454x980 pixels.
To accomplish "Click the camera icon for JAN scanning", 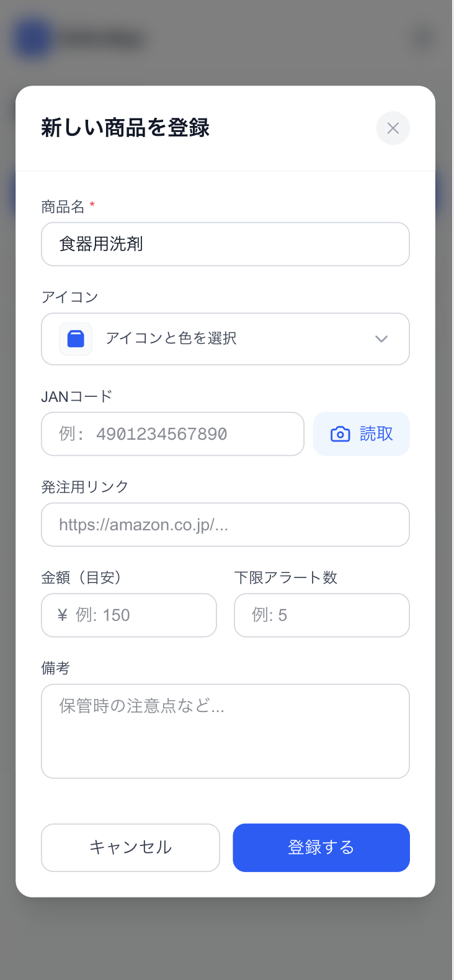I will pos(340,434).
